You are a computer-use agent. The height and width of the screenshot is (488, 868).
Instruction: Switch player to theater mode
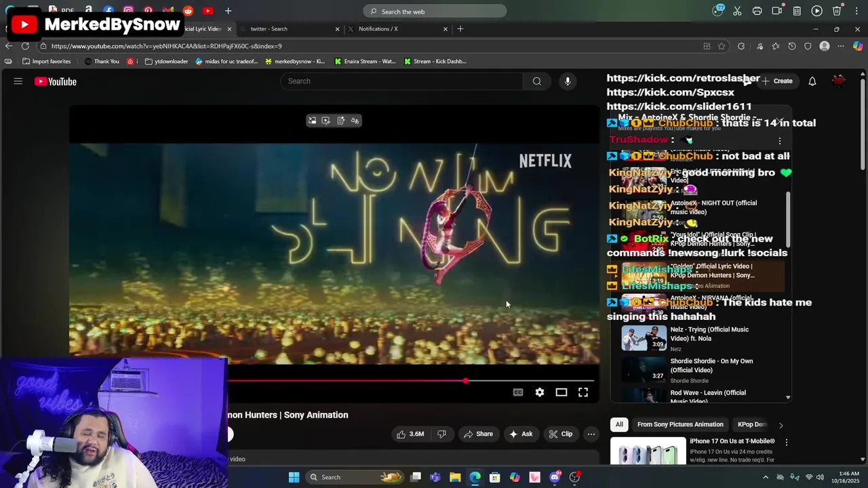[x=561, y=392]
